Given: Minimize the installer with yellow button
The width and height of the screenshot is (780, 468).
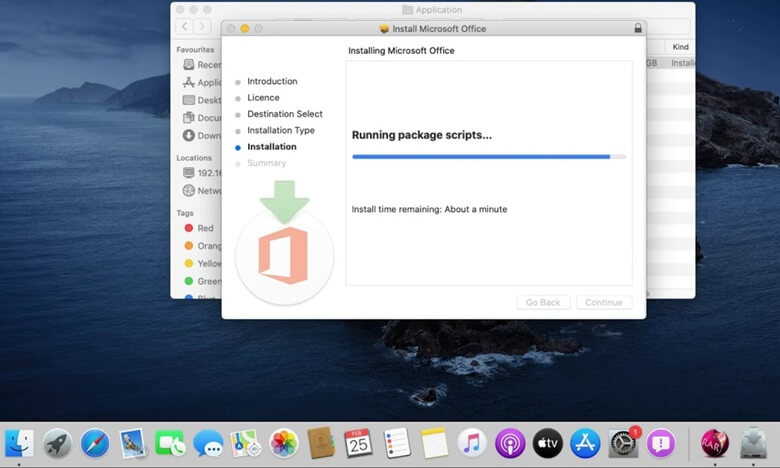Looking at the screenshot, I should [245, 29].
